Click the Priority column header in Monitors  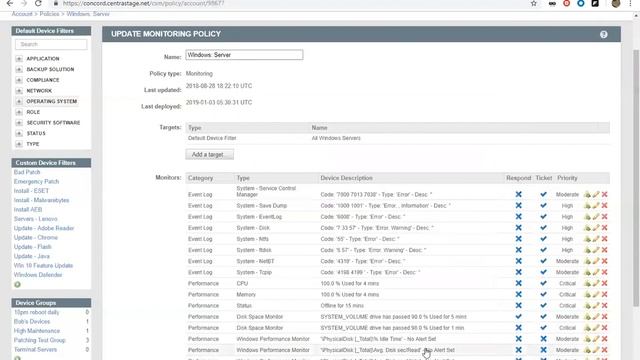pos(567,178)
